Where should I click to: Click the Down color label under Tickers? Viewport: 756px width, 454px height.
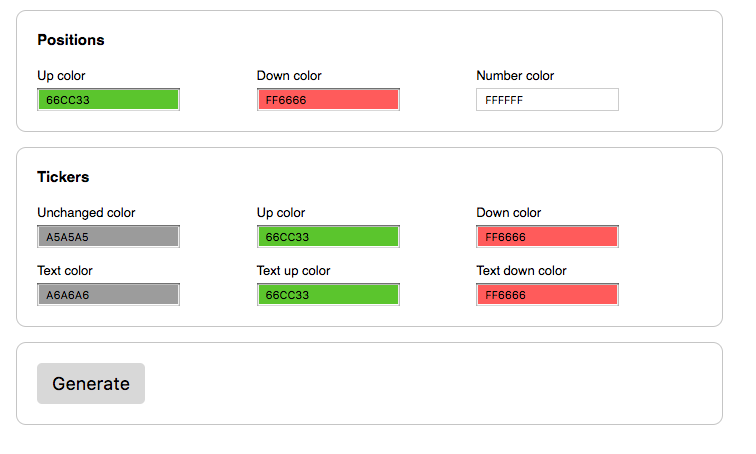509,213
